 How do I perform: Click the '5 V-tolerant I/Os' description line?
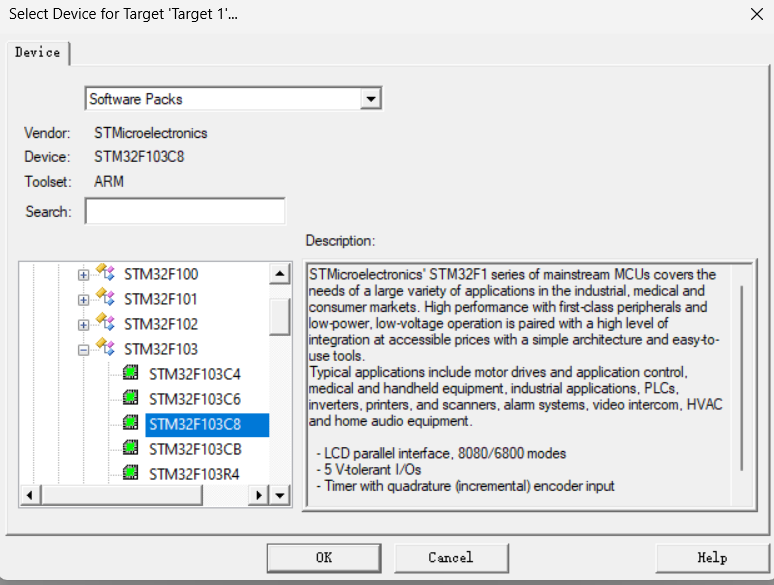369,469
